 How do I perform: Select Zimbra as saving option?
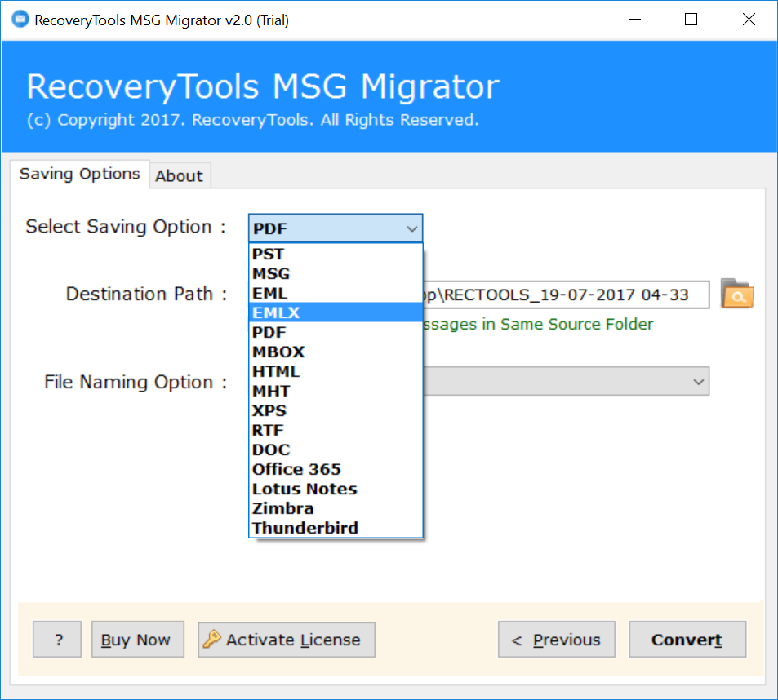coord(336,508)
